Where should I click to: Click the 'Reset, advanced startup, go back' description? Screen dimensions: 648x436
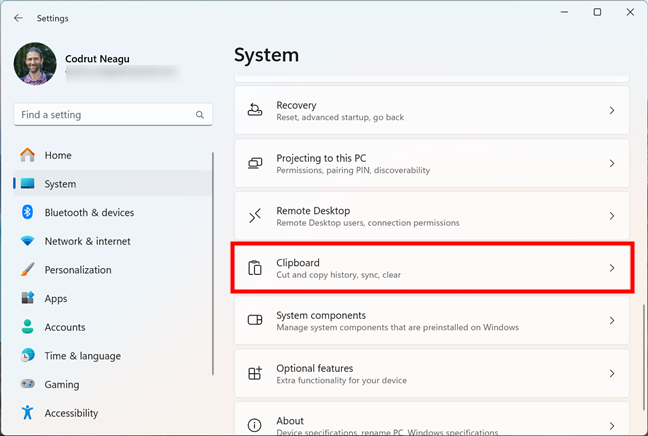[x=340, y=117]
